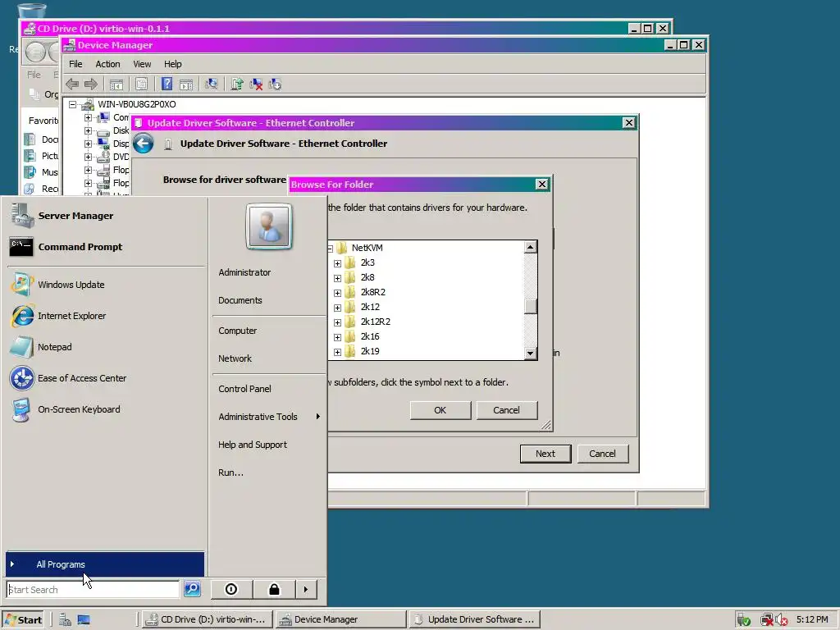The width and height of the screenshot is (840, 630).
Task: Expand the 2k19 folder node
Action: [x=337, y=351]
